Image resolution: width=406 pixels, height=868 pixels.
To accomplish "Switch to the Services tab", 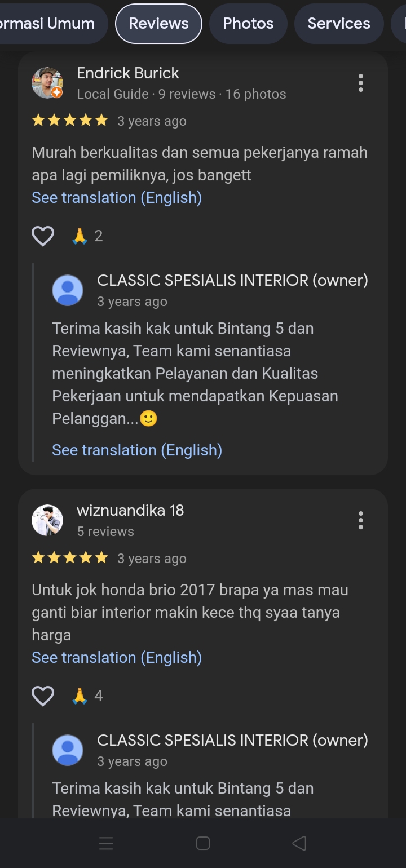I will [x=339, y=24].
